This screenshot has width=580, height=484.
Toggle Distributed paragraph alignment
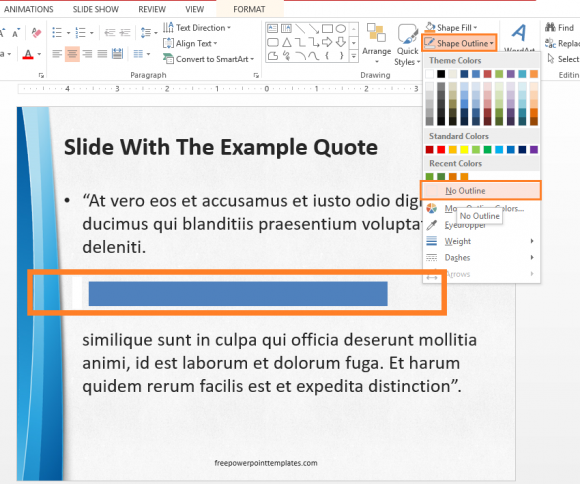pos(117,54)
